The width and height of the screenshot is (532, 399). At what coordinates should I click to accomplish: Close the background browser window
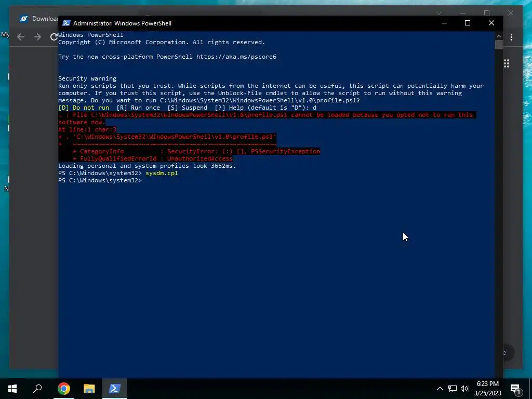[510, 13]
